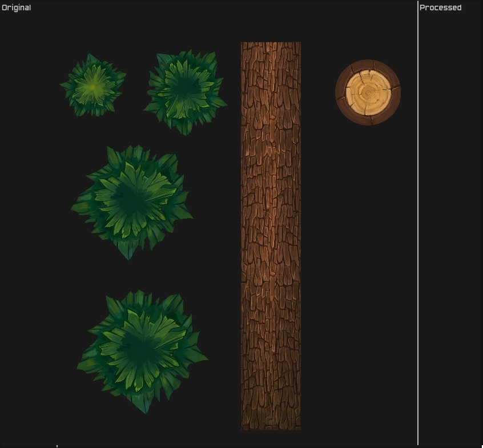Select the round log cross-section sprite

(x=368, y=92)
